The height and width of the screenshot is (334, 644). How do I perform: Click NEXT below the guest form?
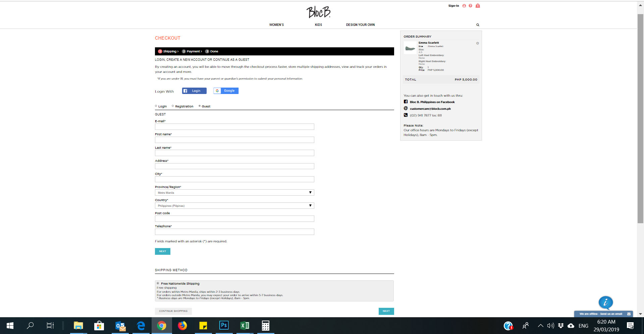(163, 251)
